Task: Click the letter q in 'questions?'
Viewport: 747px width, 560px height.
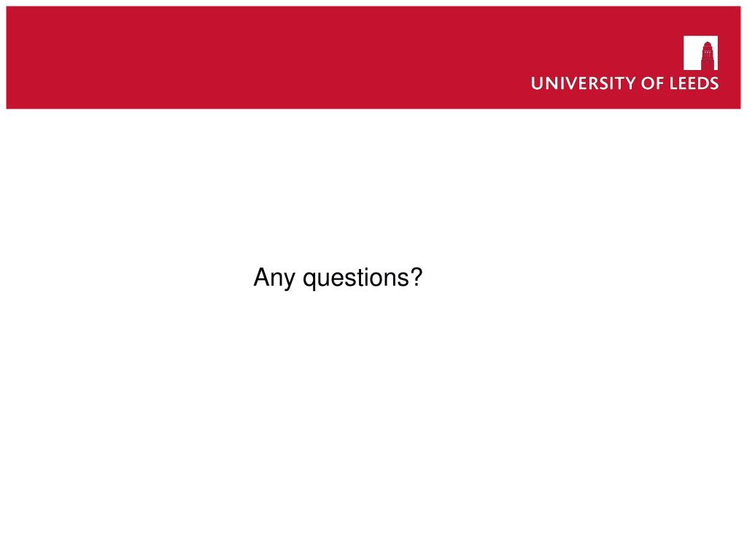Action: (x=309, y=279)
